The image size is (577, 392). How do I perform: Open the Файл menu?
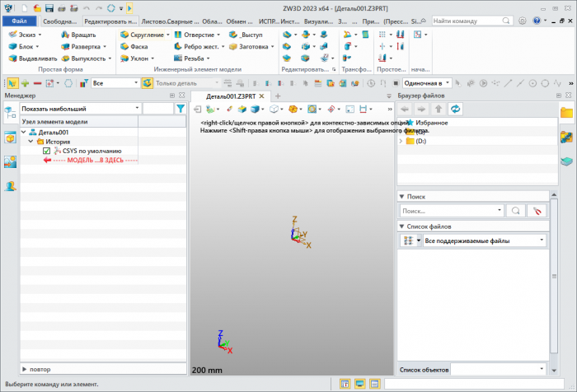[19, 20]
